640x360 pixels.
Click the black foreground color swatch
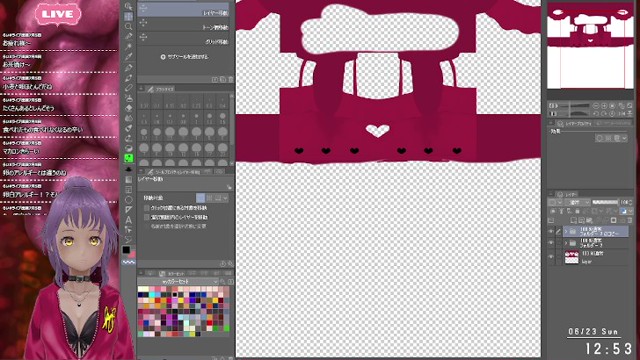(126, 250)
